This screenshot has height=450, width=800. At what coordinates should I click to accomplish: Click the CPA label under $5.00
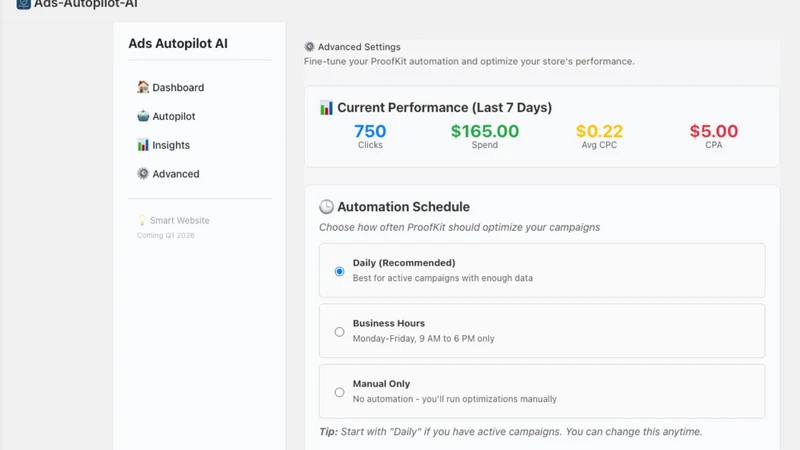point(714,145)
